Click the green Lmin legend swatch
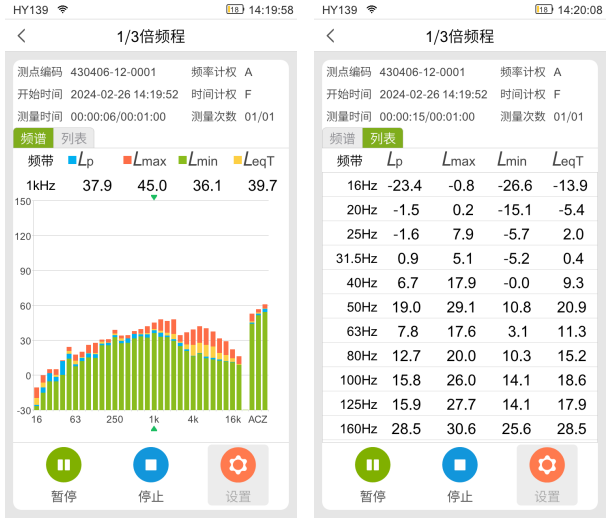 pyautogui.click(x=182, y=160)
